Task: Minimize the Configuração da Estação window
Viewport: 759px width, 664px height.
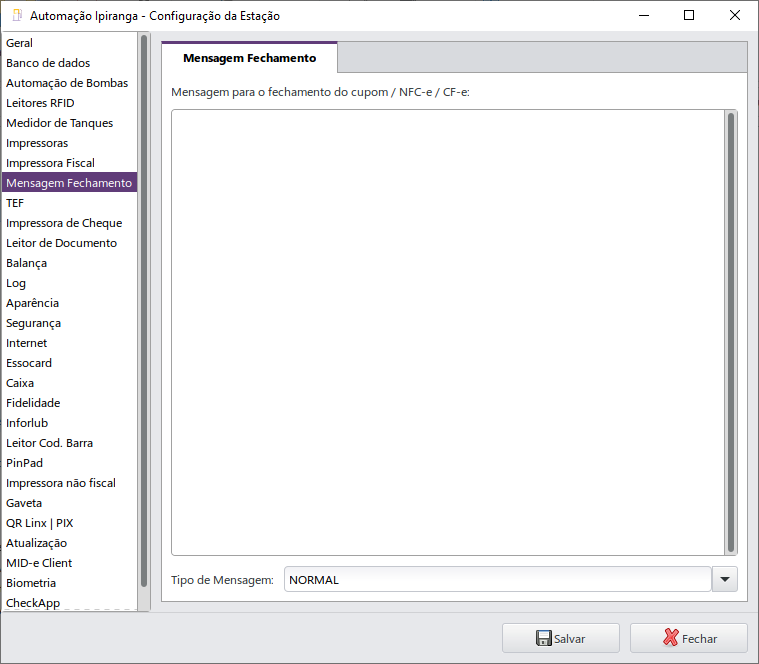Action: 644,15
